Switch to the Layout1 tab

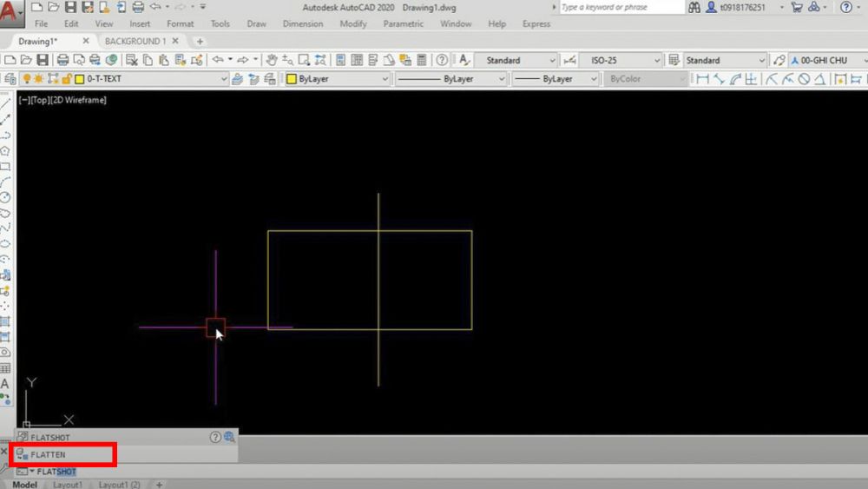(68, 485)
